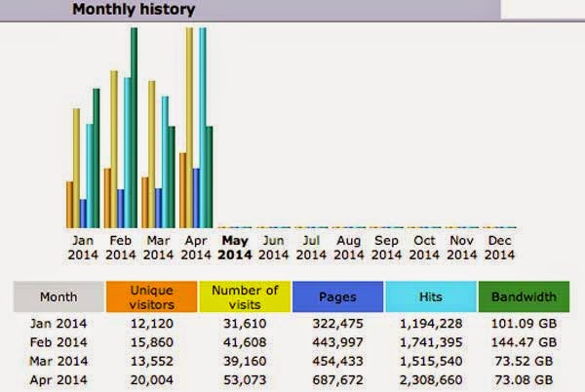Click the bold May 2014 chart label
This screenshot has width=585, height=392.
tap(235, 248)
